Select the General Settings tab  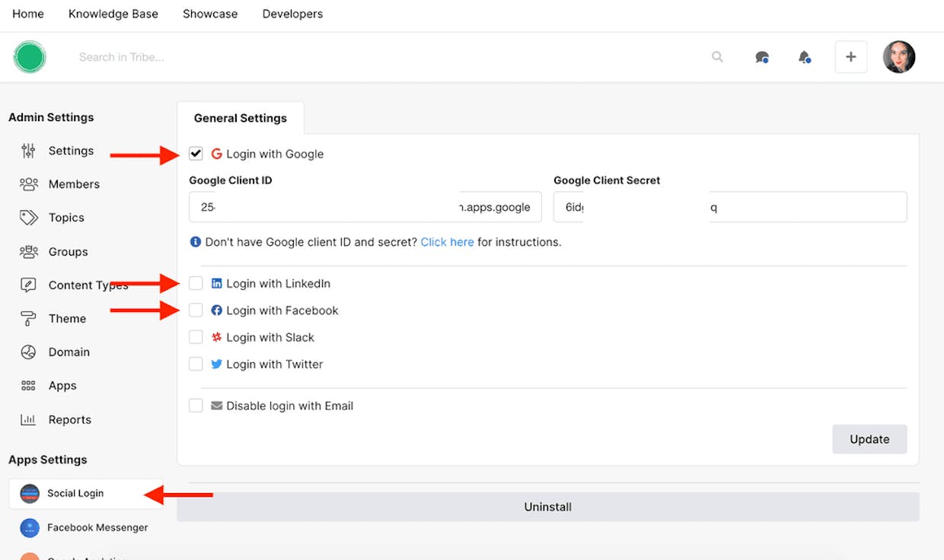pos(241,118)
